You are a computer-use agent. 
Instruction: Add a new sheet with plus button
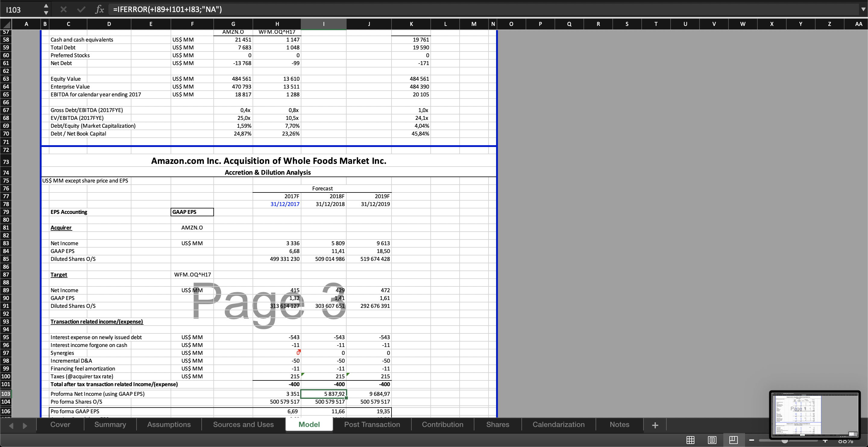[655, 425]
